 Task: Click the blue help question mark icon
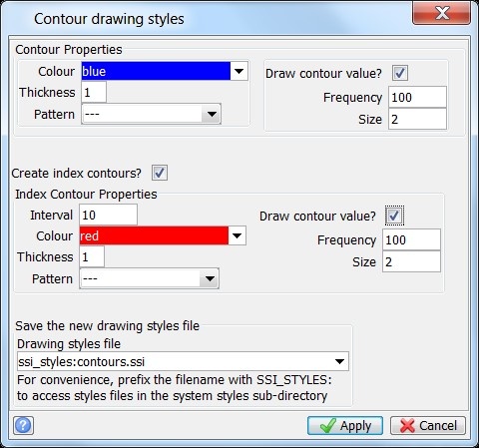[x=23, y=425]
